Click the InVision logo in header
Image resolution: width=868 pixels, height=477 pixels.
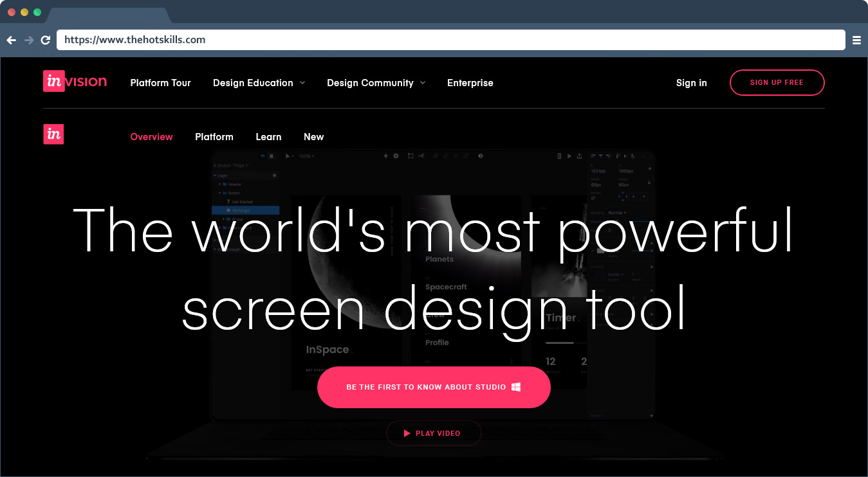coord(75,82)
